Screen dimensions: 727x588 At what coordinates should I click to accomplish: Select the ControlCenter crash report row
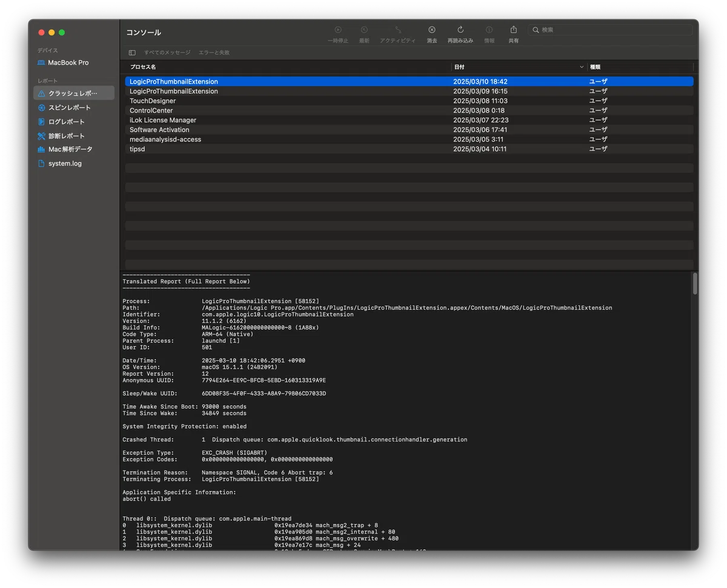(x=410, y=111)
